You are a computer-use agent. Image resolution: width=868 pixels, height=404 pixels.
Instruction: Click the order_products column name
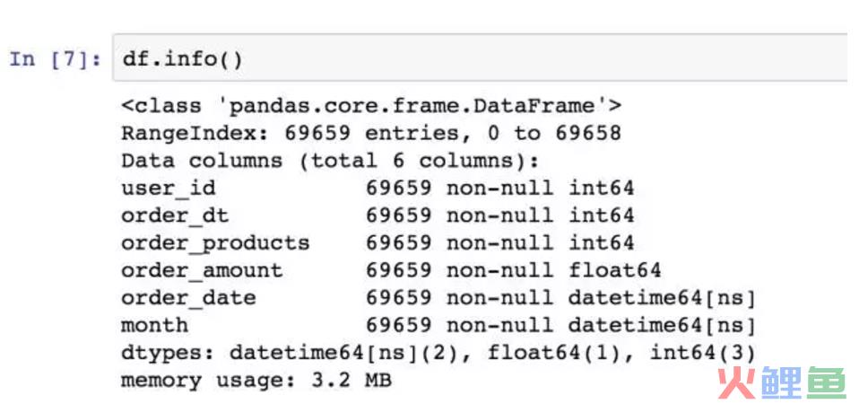tap(215, 243)
